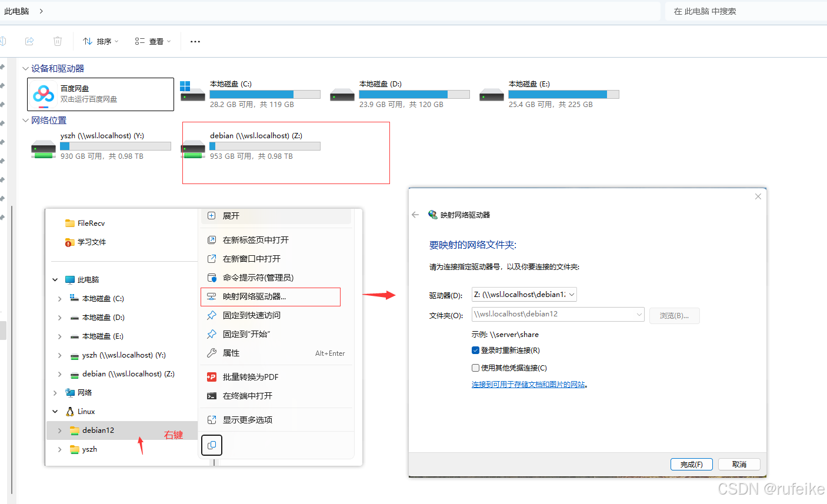The height and width of the screenshot is (504, 827).
Task: Enable 登录时重新连接 checkbox
Action: (x=475, y=350)
